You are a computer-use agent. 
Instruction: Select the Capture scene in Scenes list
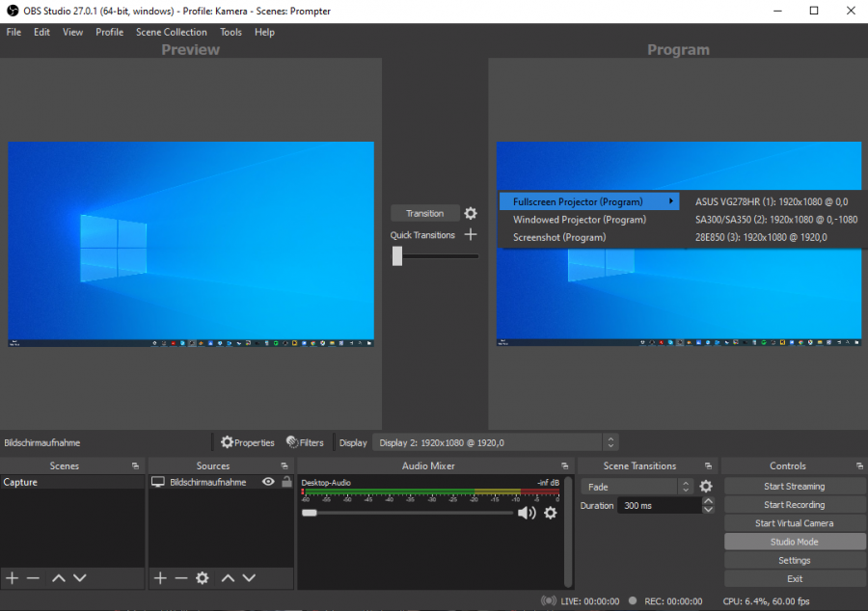[x=72, y=482]
